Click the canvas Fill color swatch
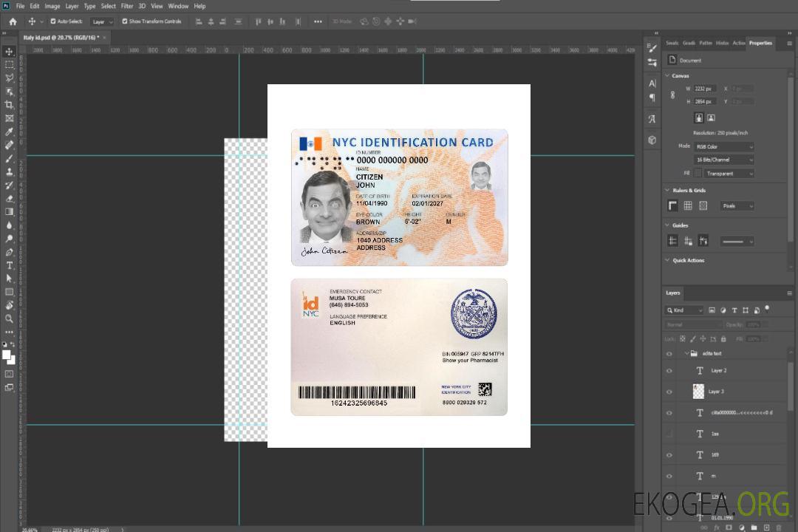The image size is (798, 532). [x=698, y=174]
